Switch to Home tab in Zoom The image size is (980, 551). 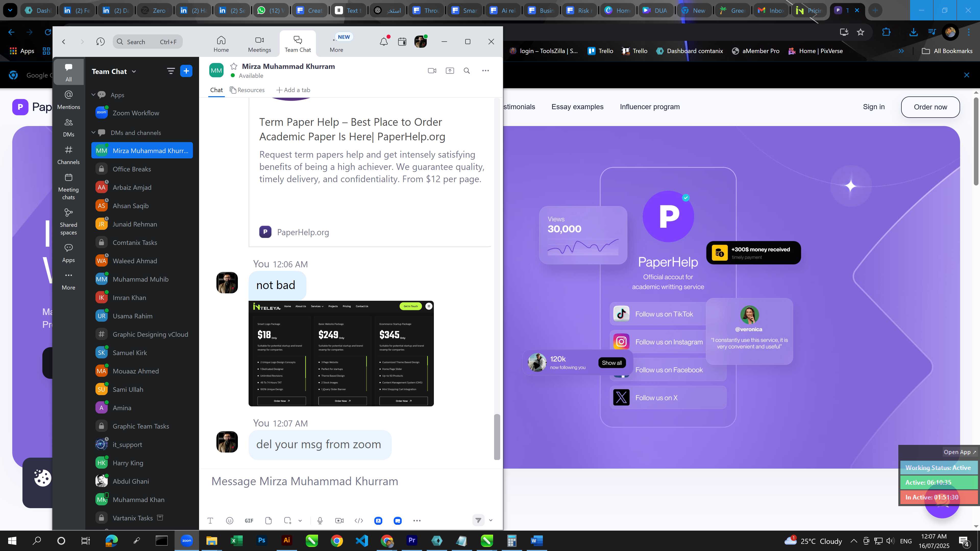point(221,44)
